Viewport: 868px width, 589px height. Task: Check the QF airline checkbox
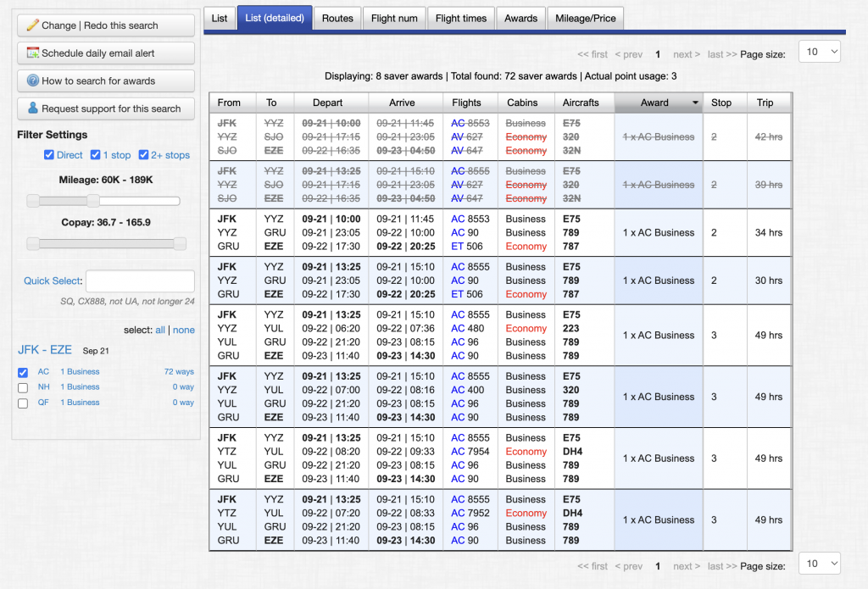23,403
